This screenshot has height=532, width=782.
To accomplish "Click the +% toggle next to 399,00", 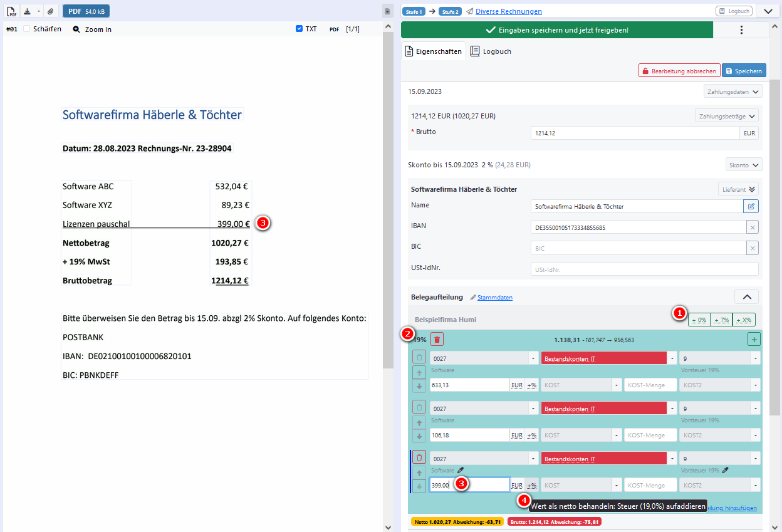I will (531, 485).
